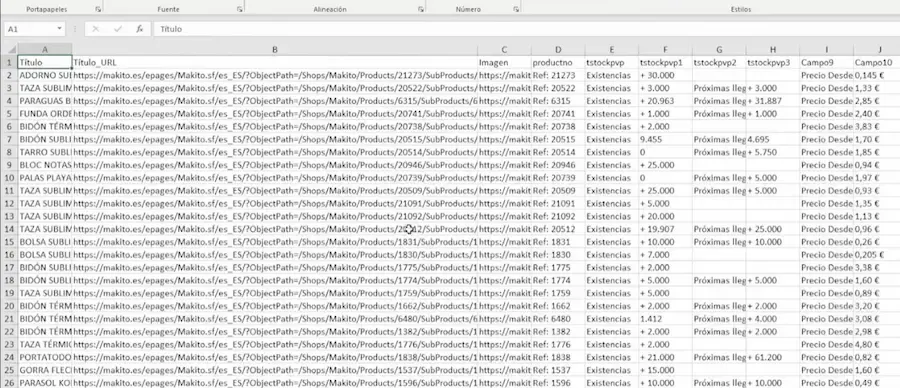Select the title cell 'ADORNO SU'
Image resolution: width=900 pixels, height=388 pixels.
point(45,75)
